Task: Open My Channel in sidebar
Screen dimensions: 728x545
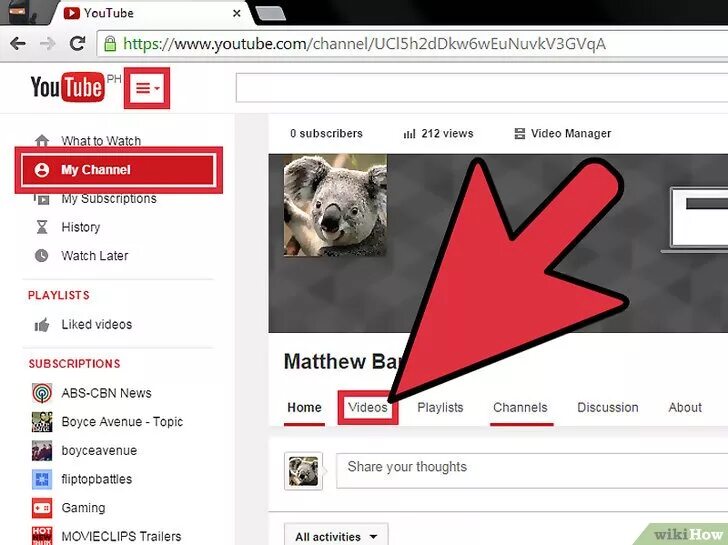Action: pos(118,170)
